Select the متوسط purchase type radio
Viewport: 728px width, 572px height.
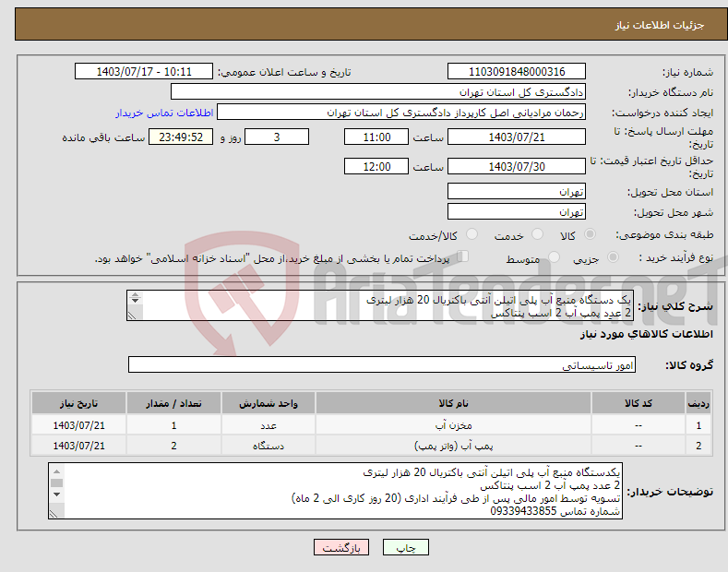[x=554, y=257]
